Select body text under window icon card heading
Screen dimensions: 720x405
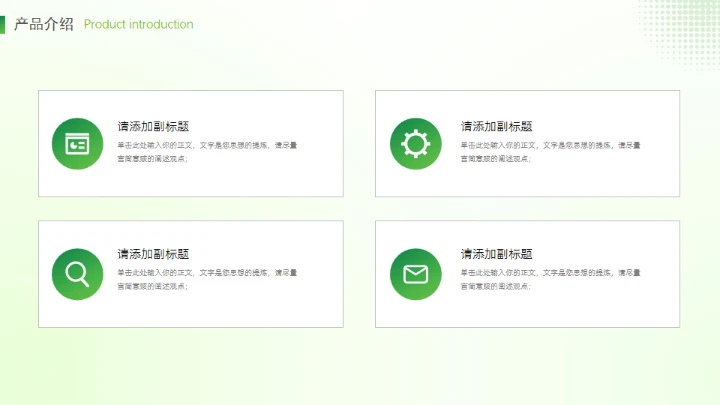207,152
